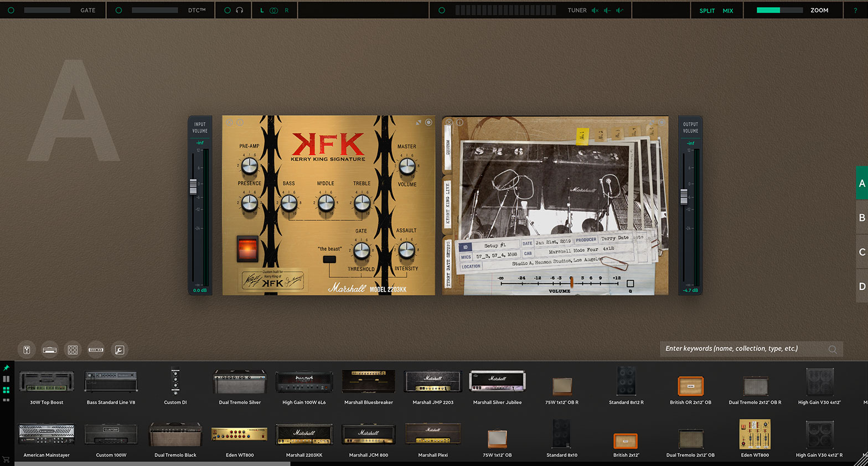Open the rack effects browser
868x466 pixels.
(x=96, y=350)
